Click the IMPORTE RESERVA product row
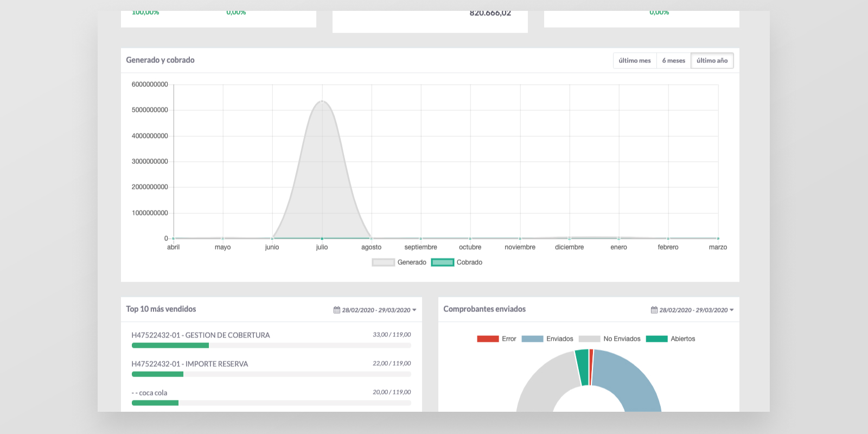 tap(271, 369)
